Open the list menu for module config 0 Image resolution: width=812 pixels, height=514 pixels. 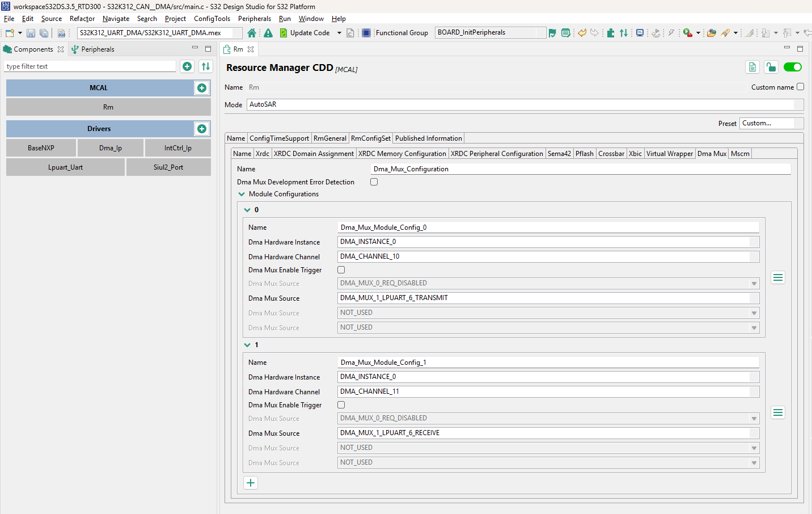778,277
